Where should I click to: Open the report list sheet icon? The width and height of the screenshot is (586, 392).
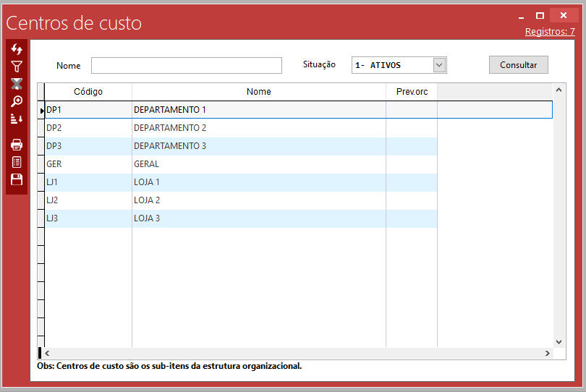(17, 162)
